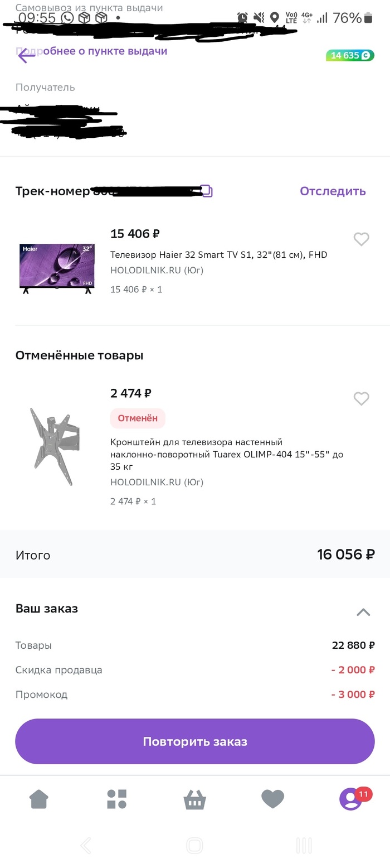
Task: Collapse the "Ваш заказ" section
Action: click(363, 612)
